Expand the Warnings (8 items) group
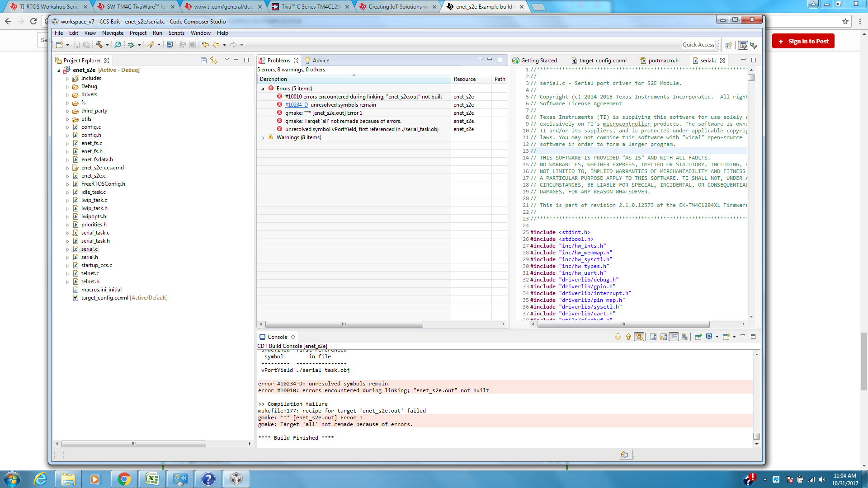Image resolution: width=868 pixels, height=488 pixels. pos(263,137)
